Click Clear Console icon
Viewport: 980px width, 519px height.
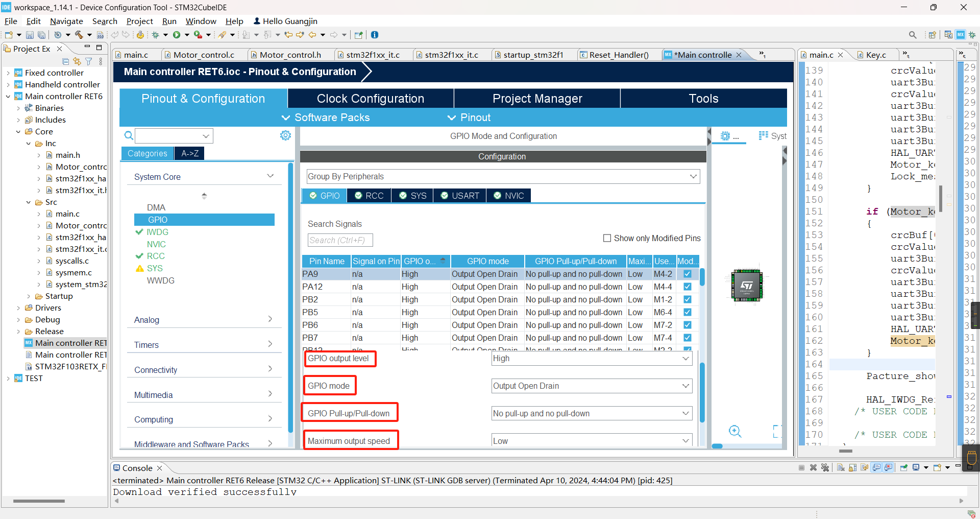click(x=841, y=467)
